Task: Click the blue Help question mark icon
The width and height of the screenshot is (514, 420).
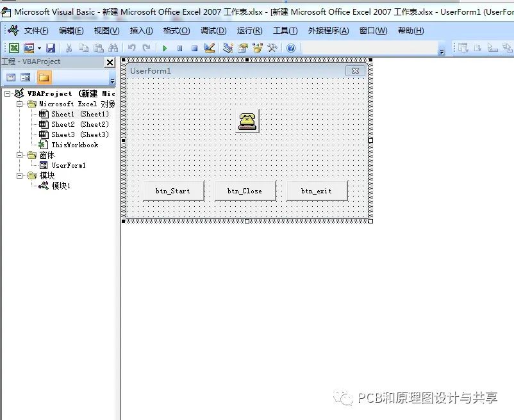Action: 291,48
